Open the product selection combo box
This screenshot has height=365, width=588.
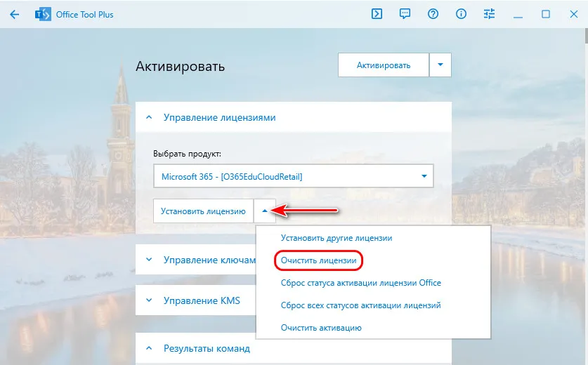pos(293,176)
